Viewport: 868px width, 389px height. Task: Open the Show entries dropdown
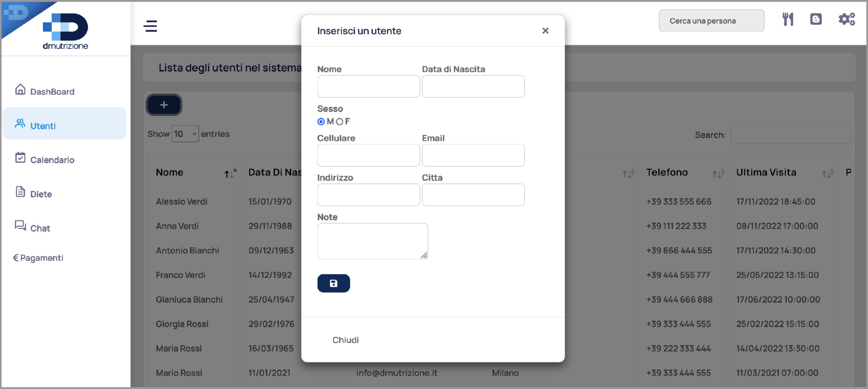tap(185, 134)
